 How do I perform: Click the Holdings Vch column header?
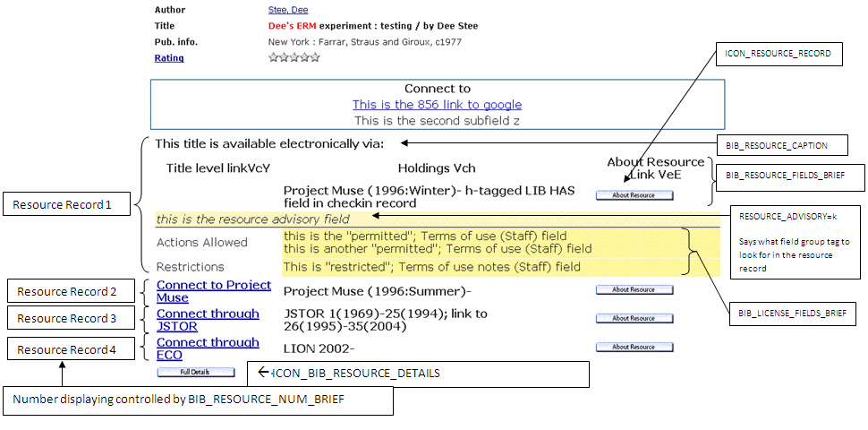click(437, 168)
